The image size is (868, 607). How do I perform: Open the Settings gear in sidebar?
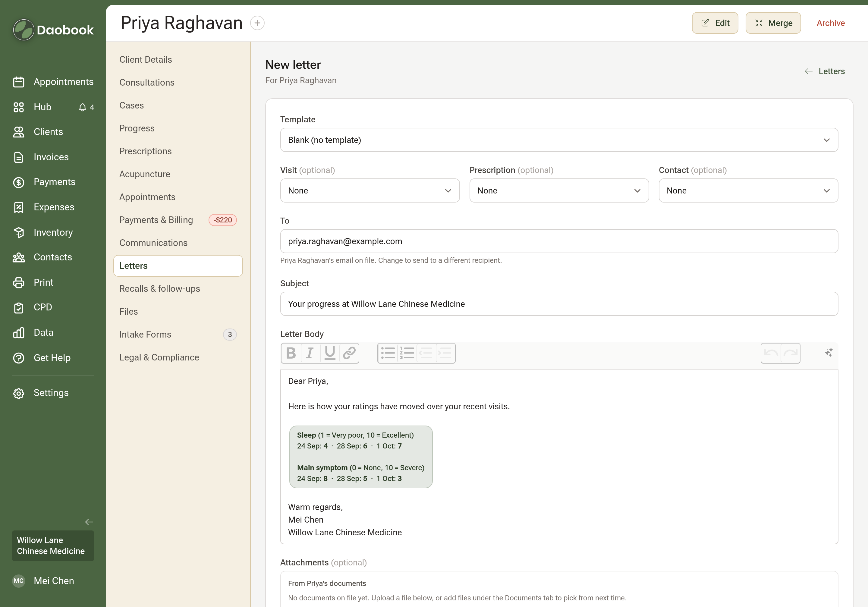pos(18,393)
